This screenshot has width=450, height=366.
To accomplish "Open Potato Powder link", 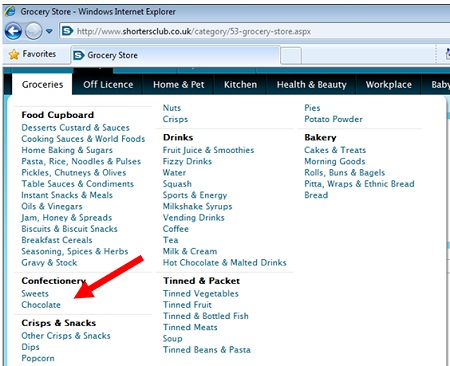I will 333,119.
